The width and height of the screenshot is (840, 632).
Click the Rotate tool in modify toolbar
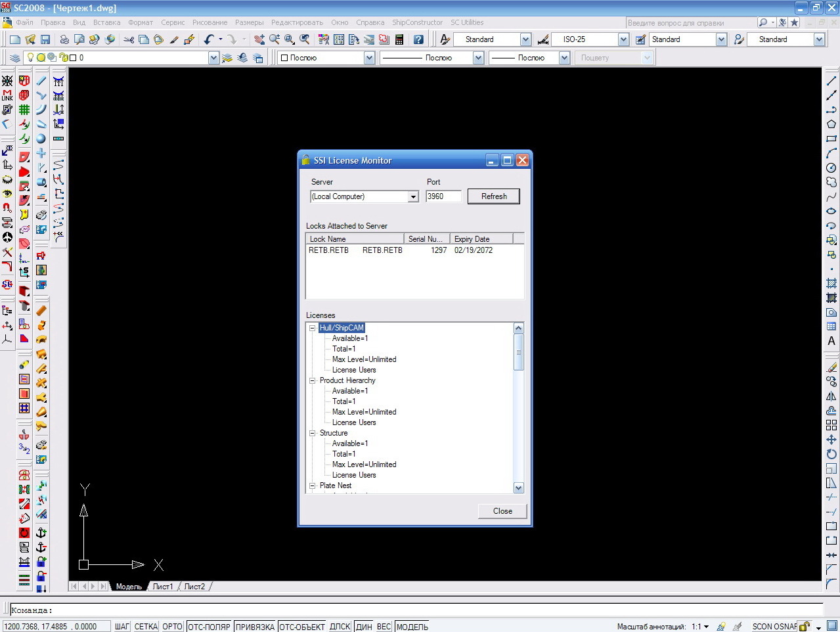(831, 454)
